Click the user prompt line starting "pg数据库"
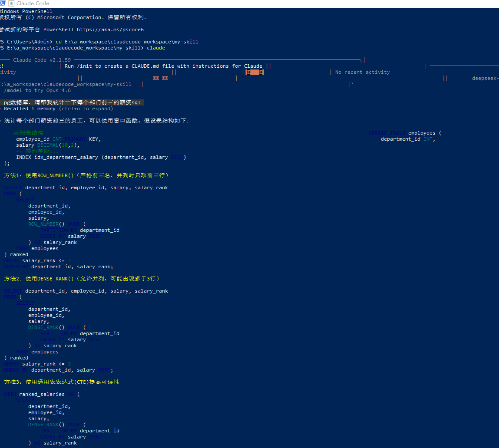499x448 pixels. (72, 102)
